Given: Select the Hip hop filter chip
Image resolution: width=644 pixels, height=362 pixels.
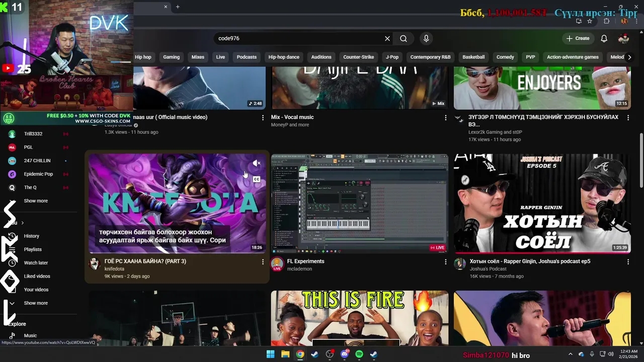Looking at the screenshot, I should [143, 57].
